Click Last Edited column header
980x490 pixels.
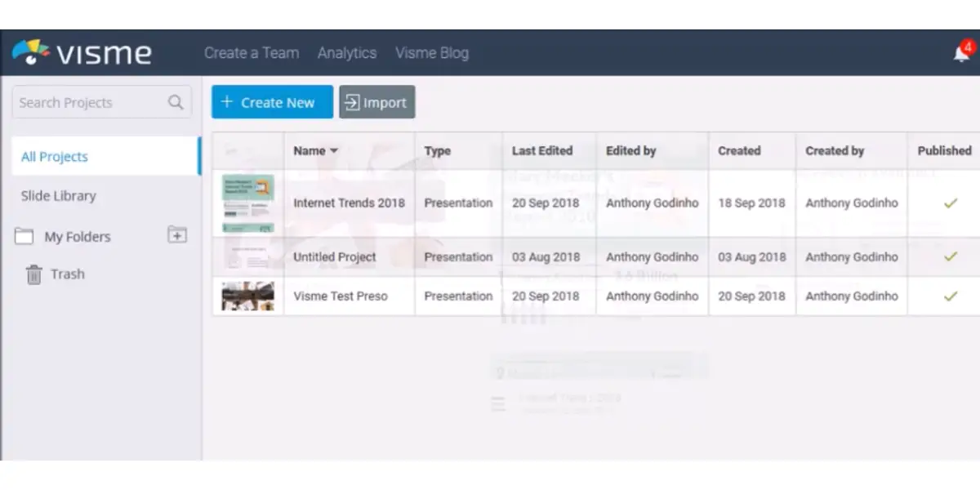click(542, 150)
